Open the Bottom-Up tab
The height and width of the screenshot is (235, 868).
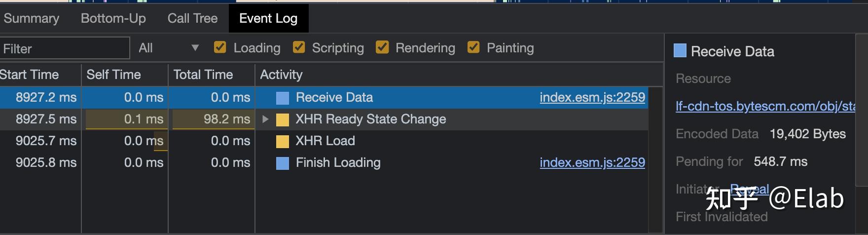coord(113,18)
